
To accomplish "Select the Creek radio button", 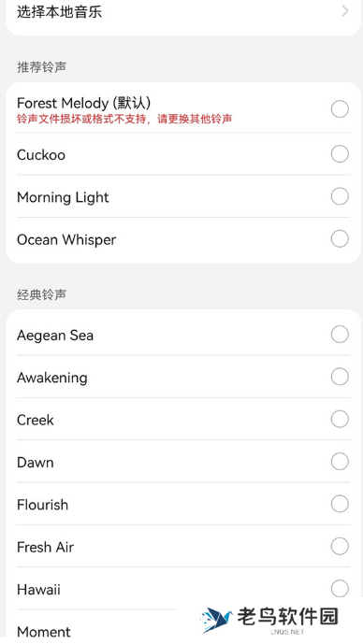I will click(340, 419).
